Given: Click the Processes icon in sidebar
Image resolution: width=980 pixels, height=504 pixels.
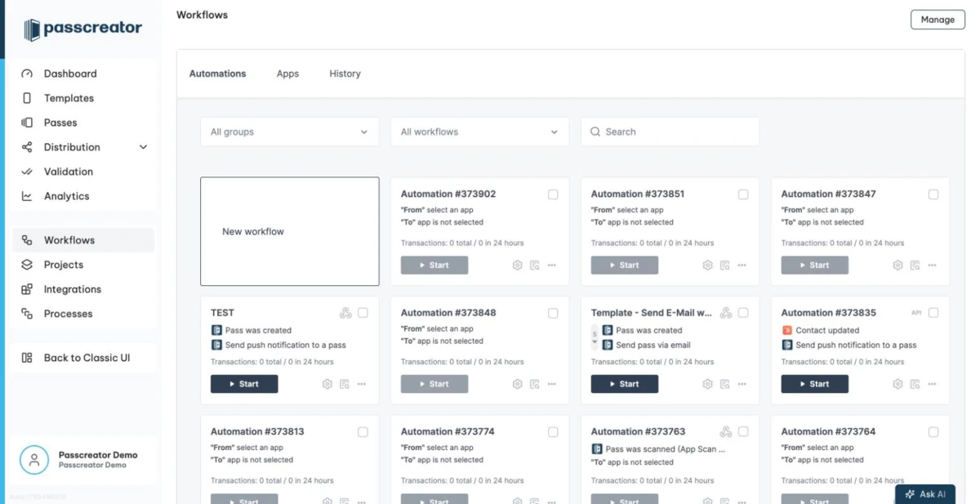Looking at the screenshot, I should click(27, 314).
